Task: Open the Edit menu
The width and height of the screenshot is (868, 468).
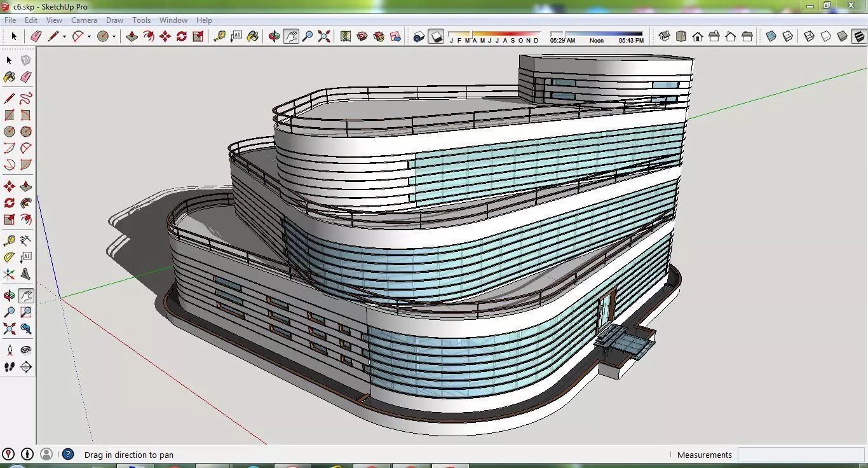Action: pyautogui.click(x=31, y=20)
